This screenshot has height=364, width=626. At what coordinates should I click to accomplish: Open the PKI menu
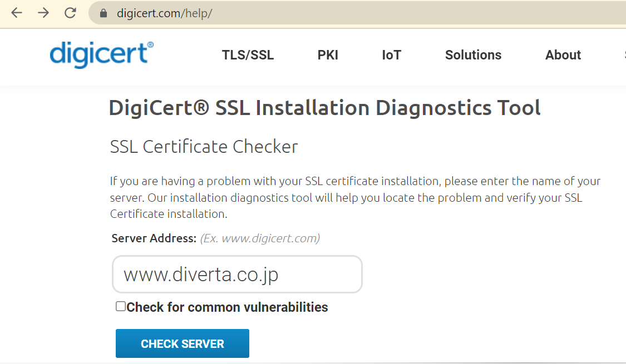click(x=328, y=55)
